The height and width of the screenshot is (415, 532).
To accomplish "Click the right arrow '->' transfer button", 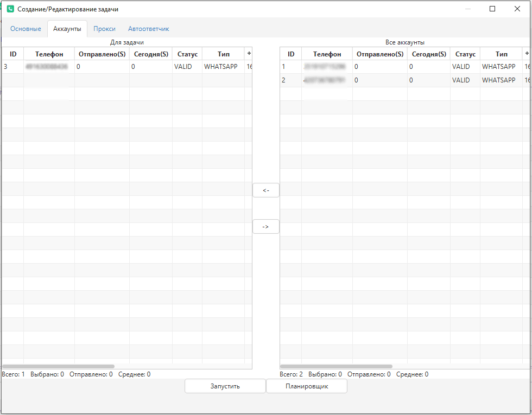I will coord(266,227).
